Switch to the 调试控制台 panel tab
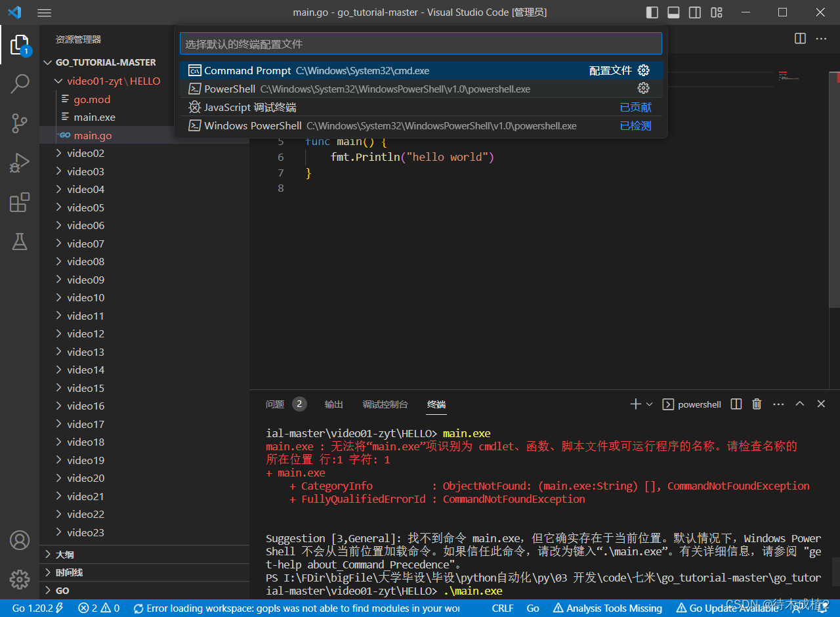 [x=385, y=404]
